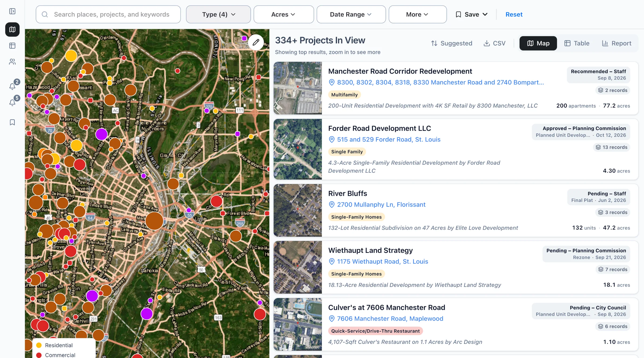Click the 6 records badge
Screen dimensions: 644x358
[613, 326]
